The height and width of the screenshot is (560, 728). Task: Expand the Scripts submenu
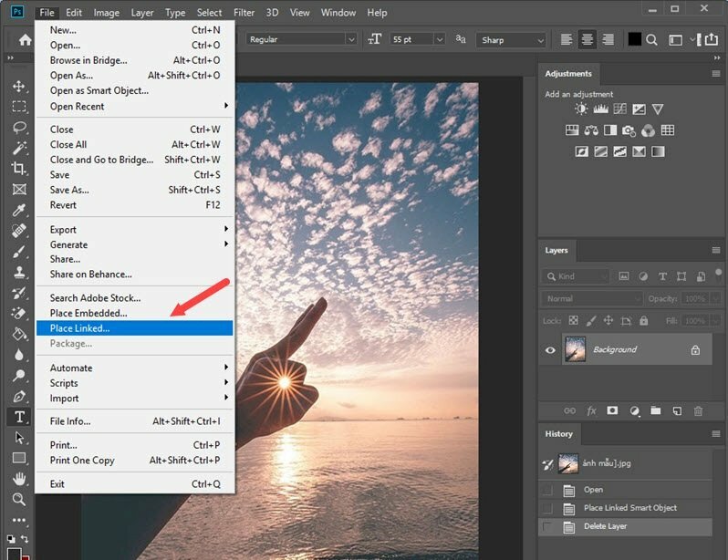[x=135, y=383]
